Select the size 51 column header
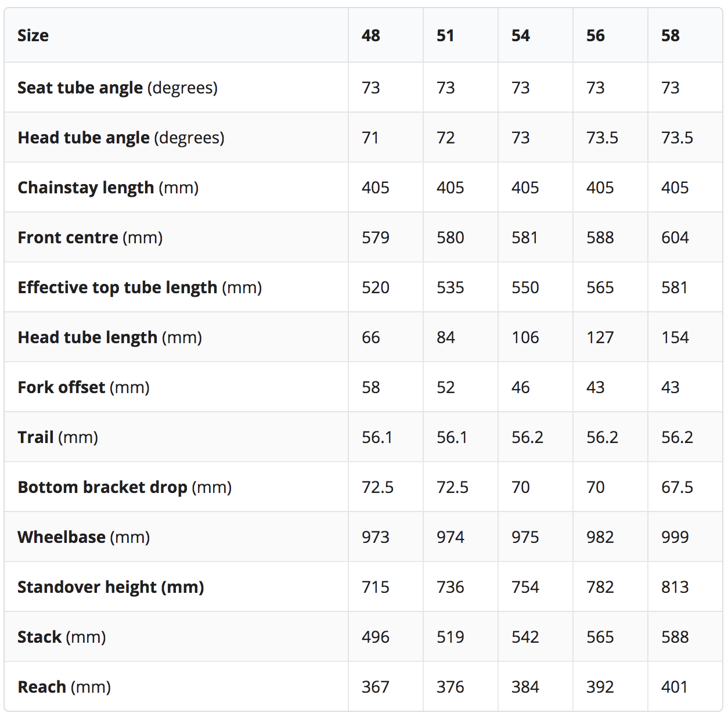728x720 pixels. (445, 36)
